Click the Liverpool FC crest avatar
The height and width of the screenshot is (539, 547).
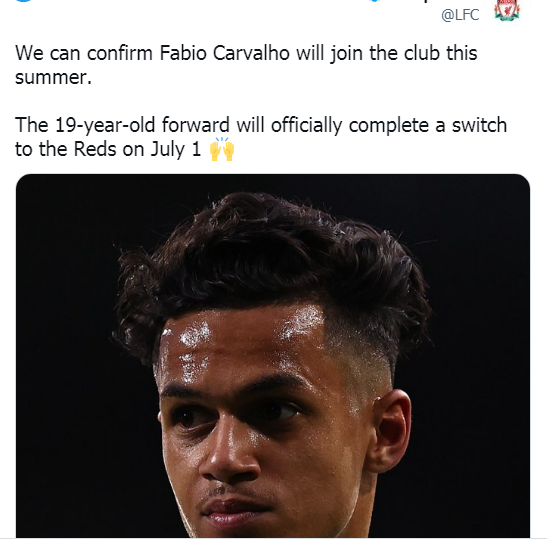[507, 11]
